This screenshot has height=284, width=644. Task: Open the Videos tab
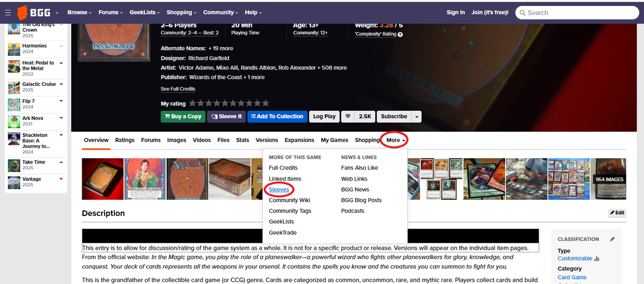202,140
